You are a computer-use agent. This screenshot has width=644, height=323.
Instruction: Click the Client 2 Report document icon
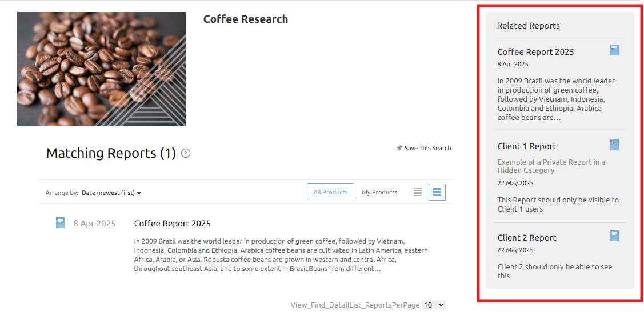614,236
